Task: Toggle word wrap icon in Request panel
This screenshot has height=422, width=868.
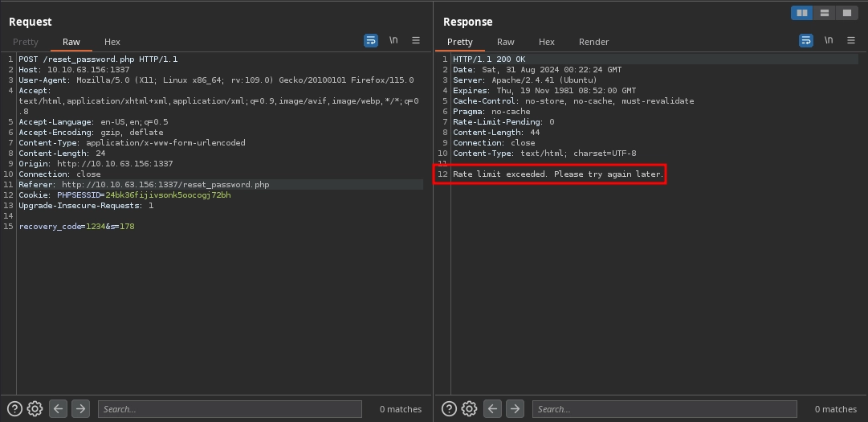Action: pyautogui.click(x=371, y=40)
